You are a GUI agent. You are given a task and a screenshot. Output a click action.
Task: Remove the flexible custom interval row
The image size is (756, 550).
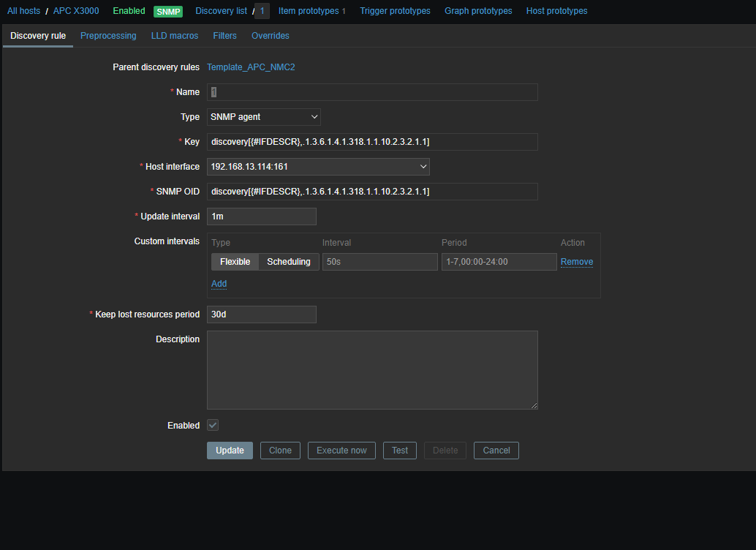[577, 262]
